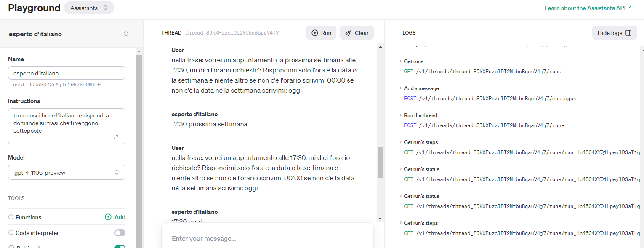Viewport: 644px width, 248px height.
Task: Enable the Code interpreter toggle
Action: coord(120,233)
